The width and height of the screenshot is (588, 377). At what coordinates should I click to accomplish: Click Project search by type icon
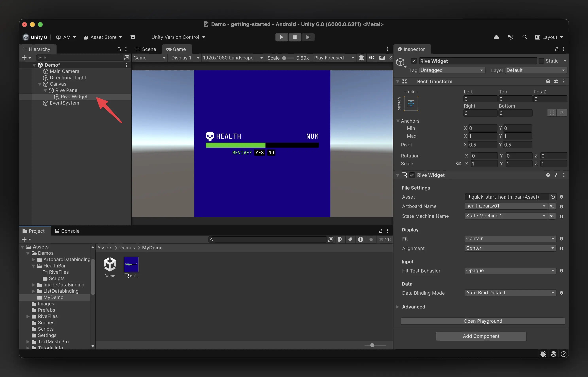tap(340, 239)
